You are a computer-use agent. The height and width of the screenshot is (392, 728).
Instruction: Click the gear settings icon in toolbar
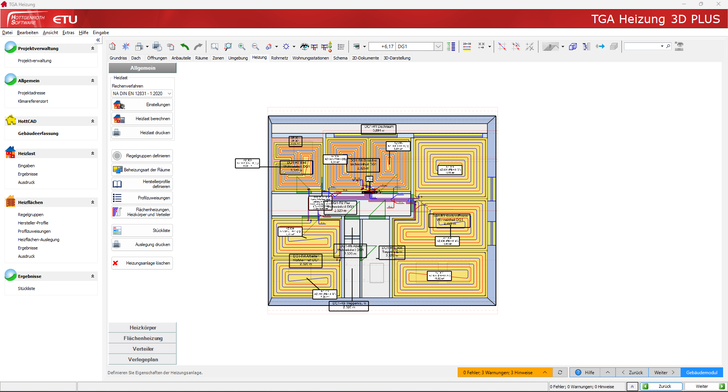pos(286,46)
